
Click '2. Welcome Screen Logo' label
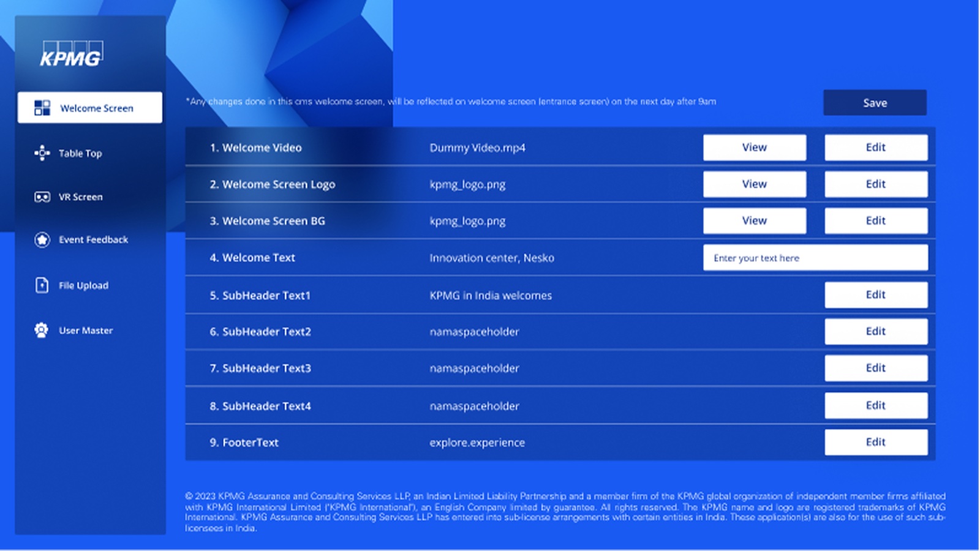(273, 185)
